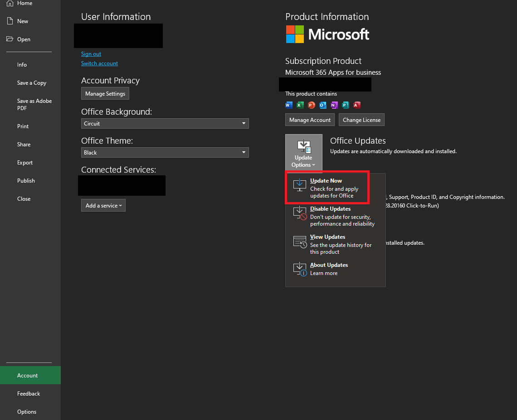Open the Share page
This screenshot has width=517, height=420.
point(30,144)
